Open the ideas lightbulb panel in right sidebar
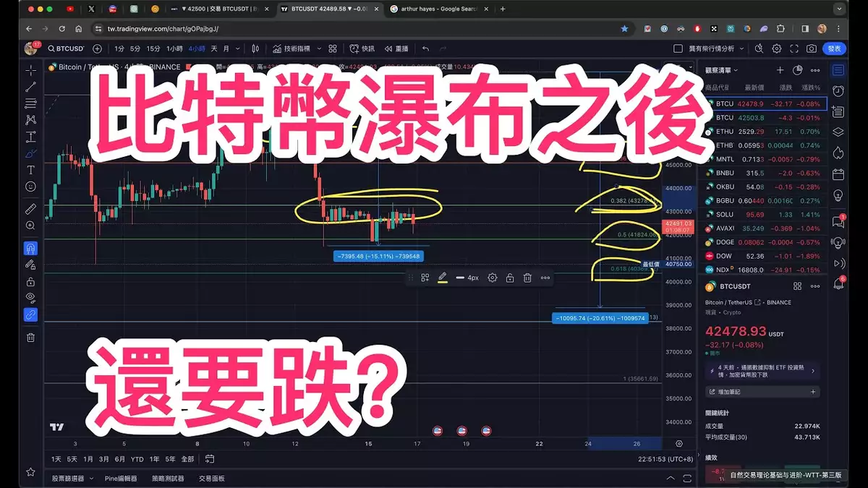The width and height of the screenshot is (868, 488). (x=838, y=195)
